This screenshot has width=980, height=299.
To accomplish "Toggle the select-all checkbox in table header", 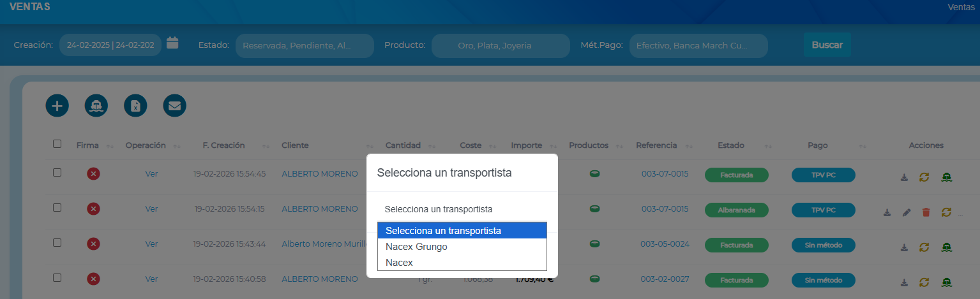I will [x=57, y=144].
